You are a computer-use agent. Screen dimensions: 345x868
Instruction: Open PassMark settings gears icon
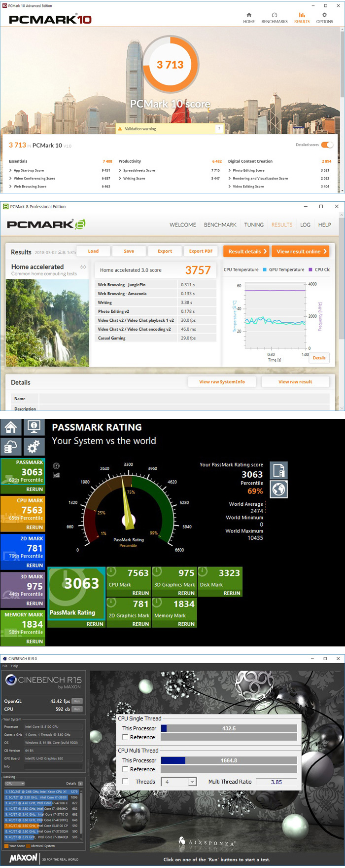point(34,447)
